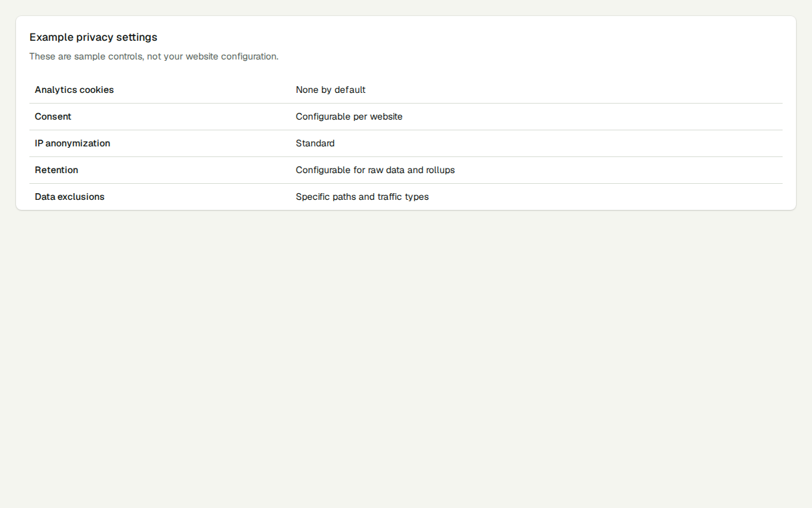Click the 'Consent' row label
The width and height of the screenshot is (812, 508).
point(53,116)
